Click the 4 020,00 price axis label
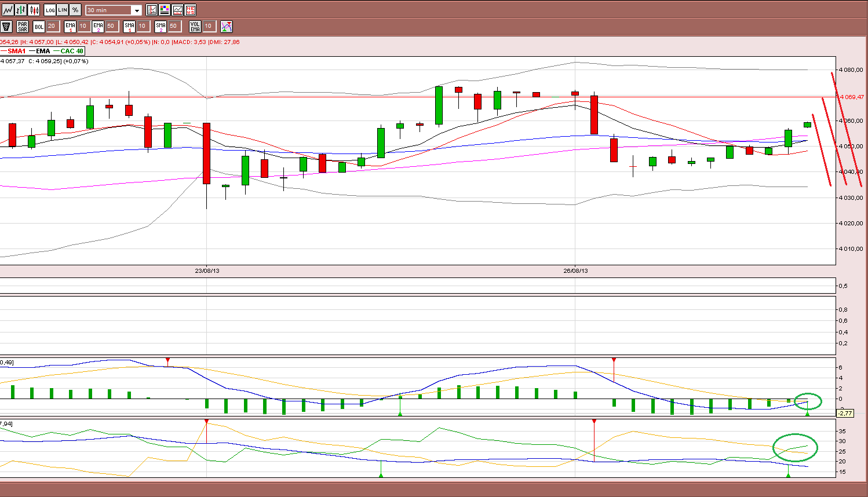The height and width of the screenshot is (497, 868). tap(852, 223)
